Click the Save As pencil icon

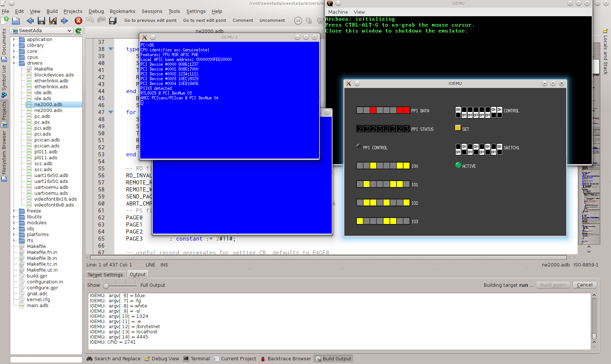53,21
